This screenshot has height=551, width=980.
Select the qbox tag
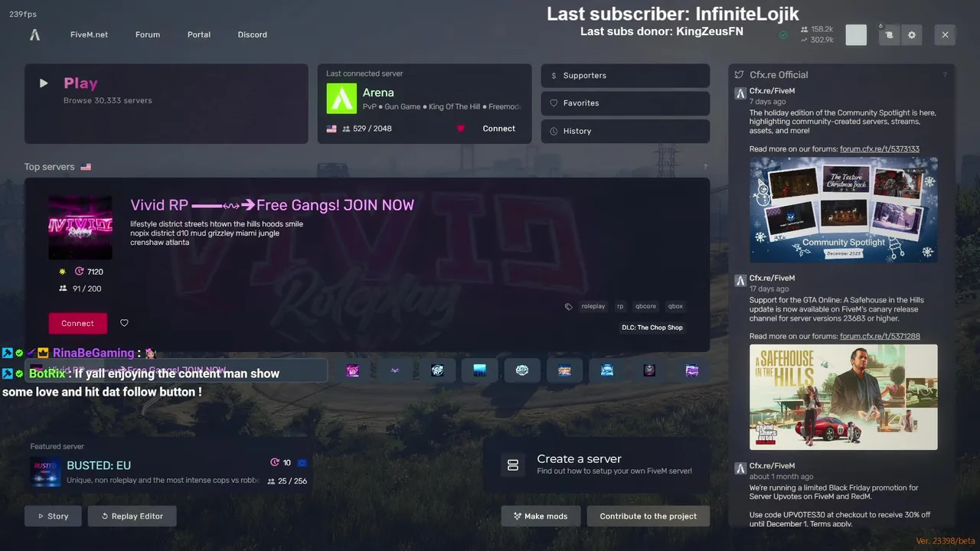tap(675, 306)
